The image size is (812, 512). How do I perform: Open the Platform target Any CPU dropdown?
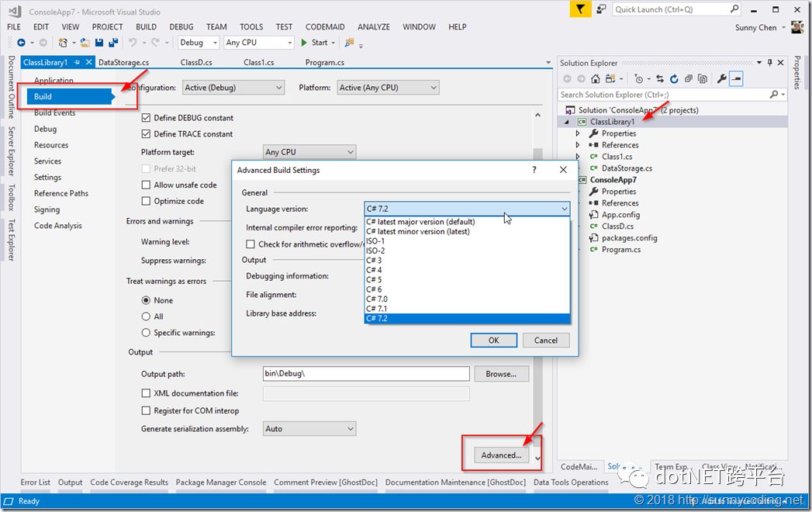(x=309, y=152)
